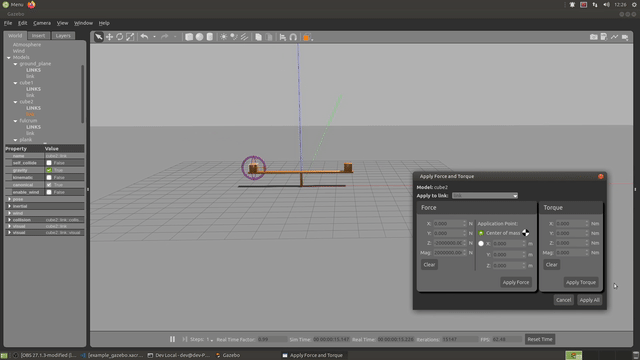Select the Rotate mode tool
The image size is (640, 360).
click(120, 37)
